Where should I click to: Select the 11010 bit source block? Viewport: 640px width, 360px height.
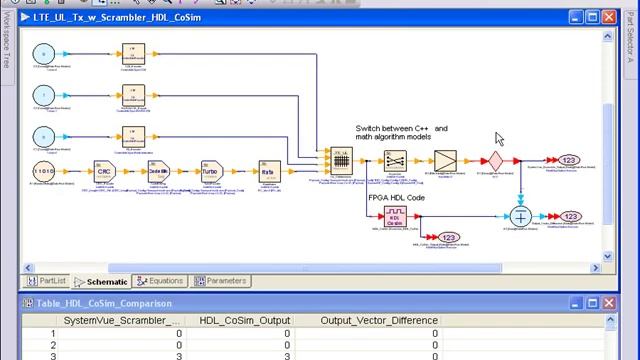(x=44, y=171)
